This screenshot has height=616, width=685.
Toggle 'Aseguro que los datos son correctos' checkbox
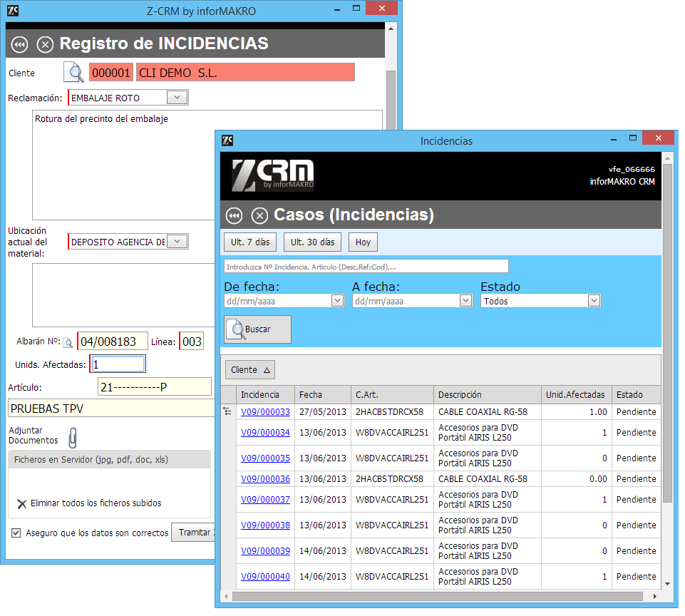point(16,533)
